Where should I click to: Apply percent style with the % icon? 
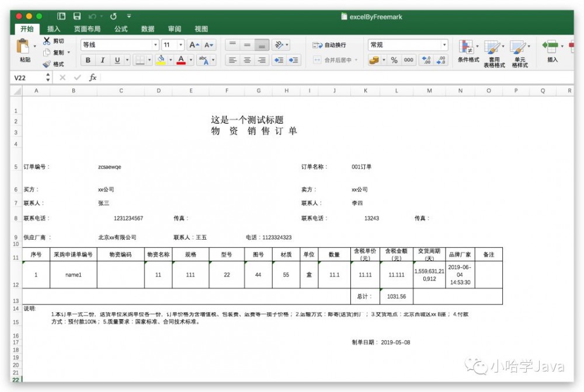pyautogui.click(x=394, y=59)
